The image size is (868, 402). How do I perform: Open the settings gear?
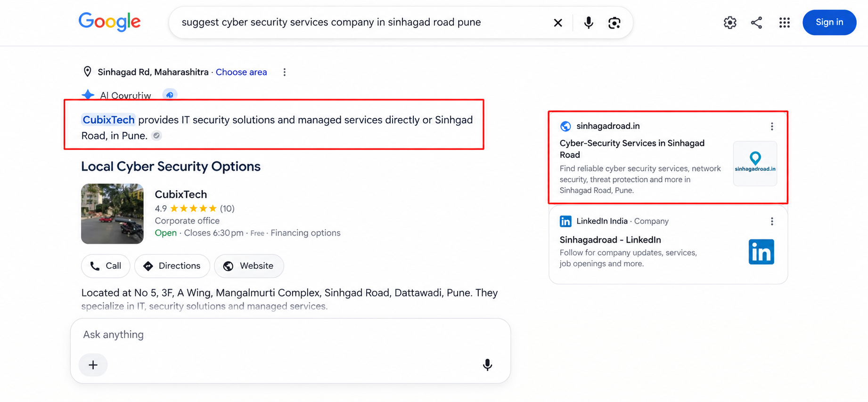click(730, 23)
